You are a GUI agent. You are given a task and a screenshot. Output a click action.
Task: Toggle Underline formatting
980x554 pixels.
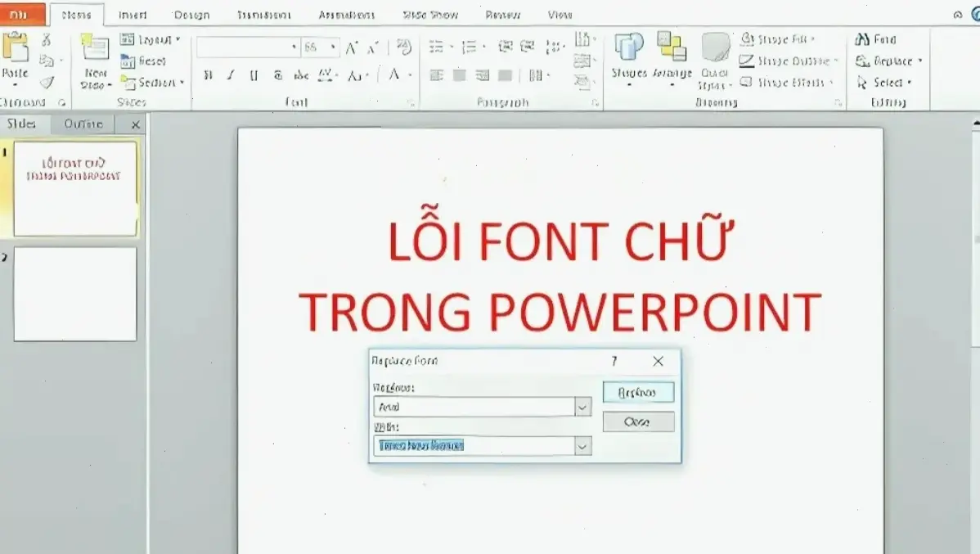pos(253,75)
